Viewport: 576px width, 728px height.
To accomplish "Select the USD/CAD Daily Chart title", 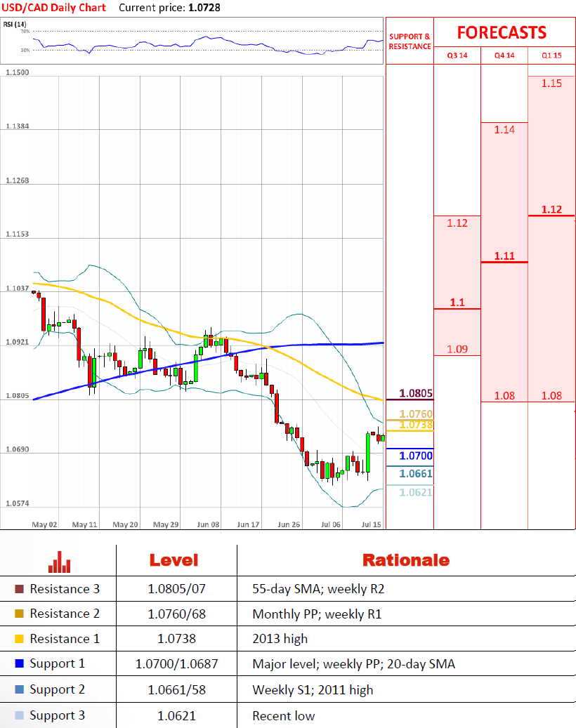I will [54, 8].
